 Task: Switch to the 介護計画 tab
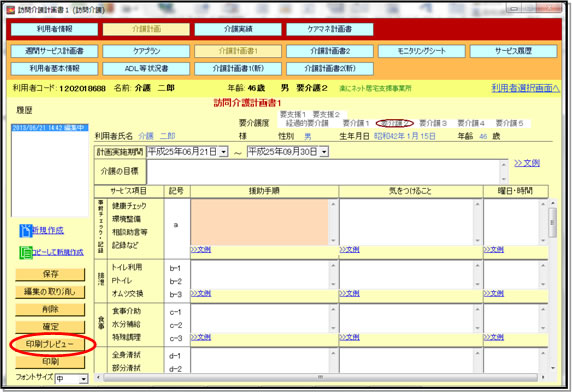pyautogui.click(x=146, y=29)
